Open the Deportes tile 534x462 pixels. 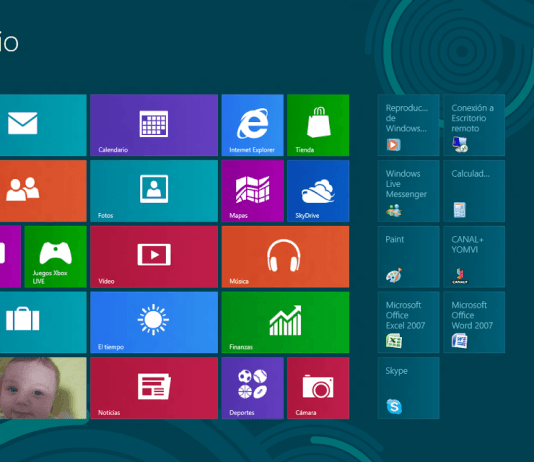pos(252,388)
